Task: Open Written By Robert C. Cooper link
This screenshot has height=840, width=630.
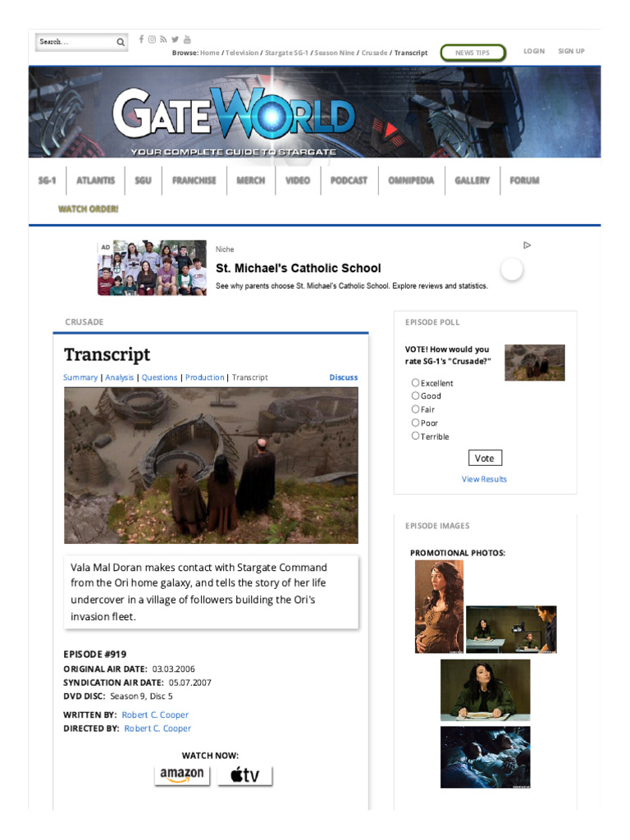Action: click(x=155, y=715)
